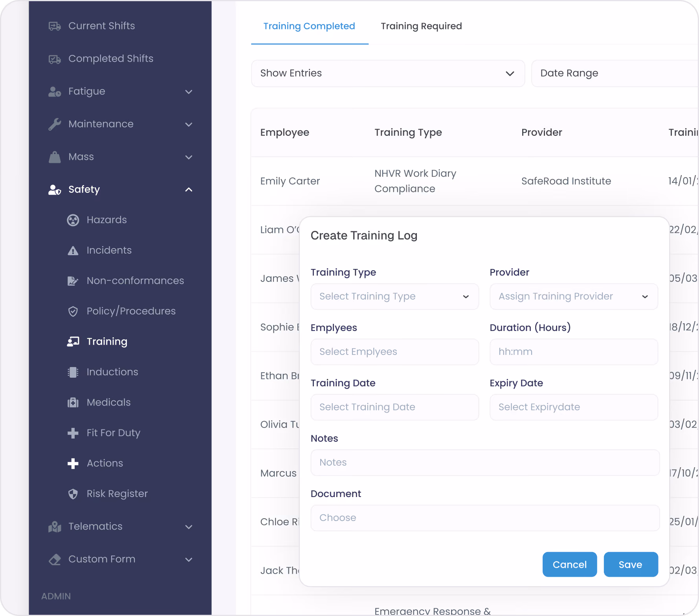Open the Assign Training Provider dropdown

(574, 297)
